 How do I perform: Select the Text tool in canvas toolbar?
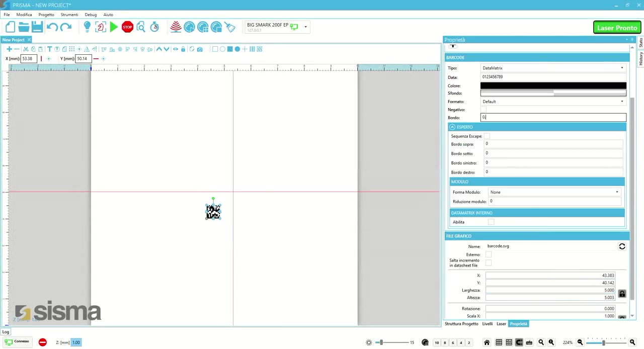(49, 49)
